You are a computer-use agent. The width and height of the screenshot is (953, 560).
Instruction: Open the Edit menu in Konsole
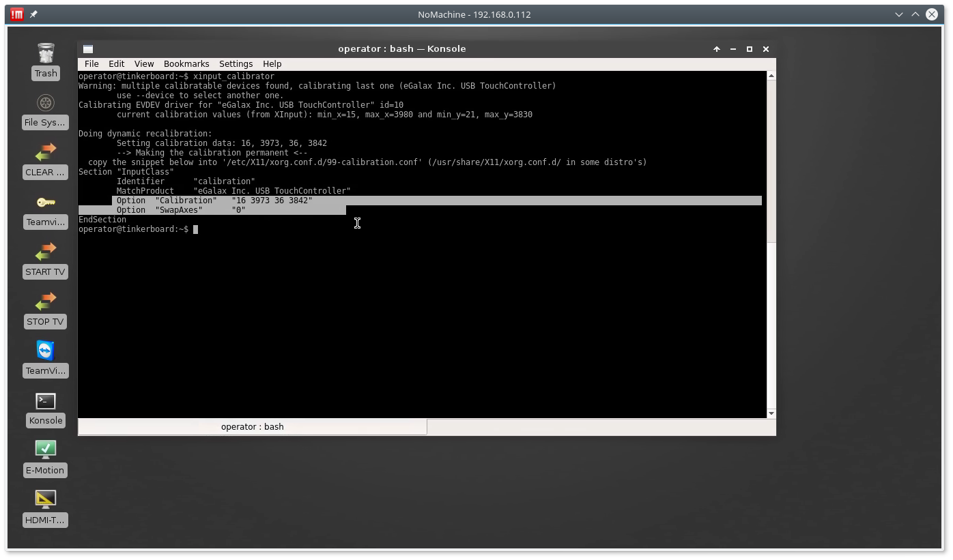click(116, 63)
